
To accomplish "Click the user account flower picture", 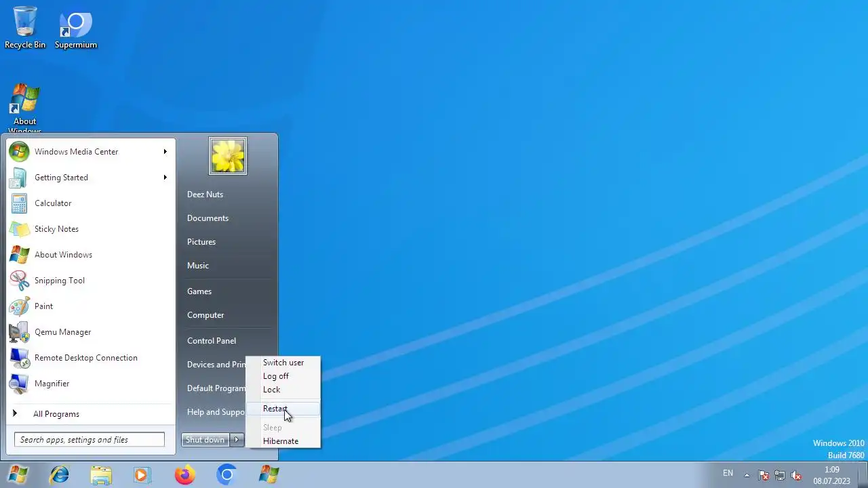I will coord(228,156).
